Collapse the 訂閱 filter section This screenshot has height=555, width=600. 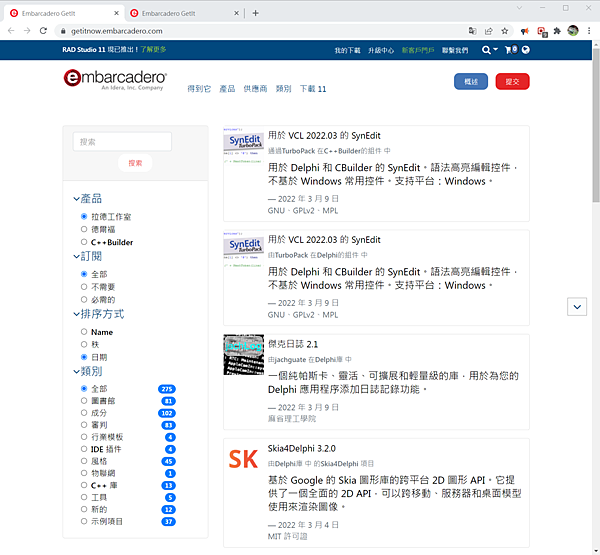click(x=88, y=256)
